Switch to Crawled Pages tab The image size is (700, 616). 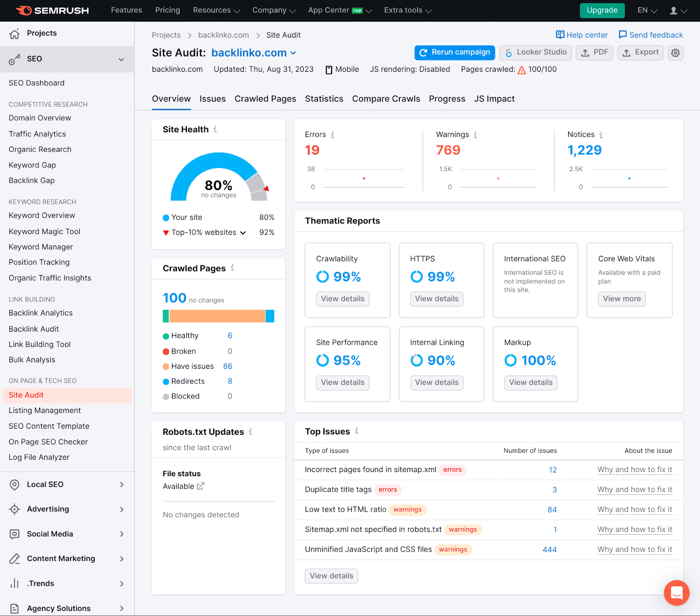265,99
